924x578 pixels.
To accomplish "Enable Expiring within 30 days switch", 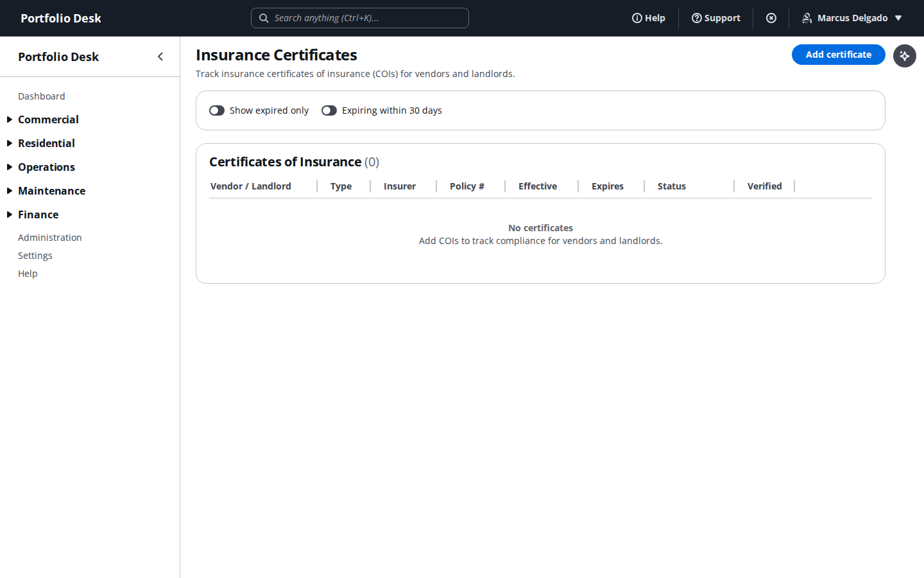I will coord(329,110).
